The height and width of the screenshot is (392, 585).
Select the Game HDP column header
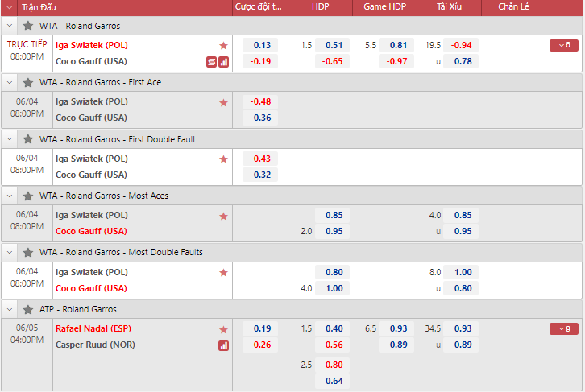(384, 6)
